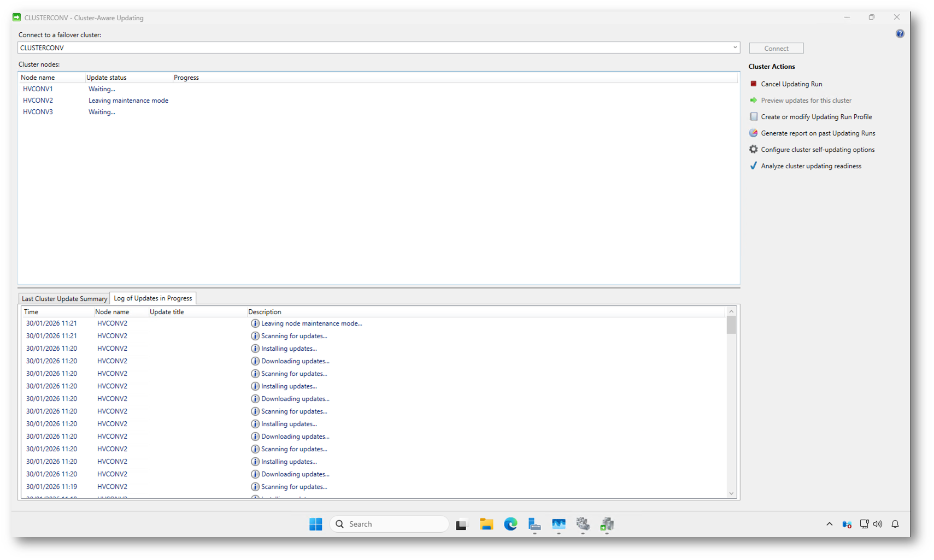Screen dimensions: 934x560
Task: Click the Updating Run Profile document icon
Action: coord(753,116)
